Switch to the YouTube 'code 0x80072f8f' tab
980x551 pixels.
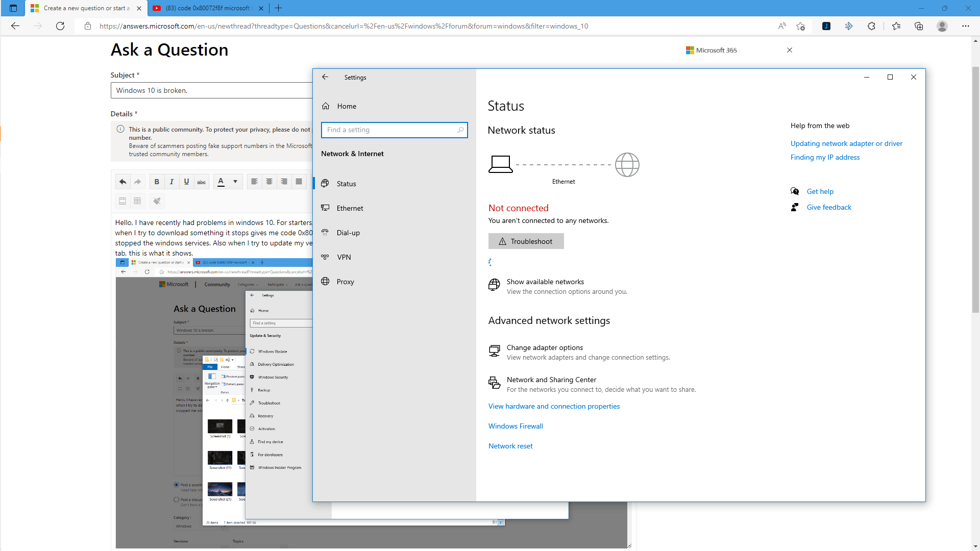click(208, 8)
